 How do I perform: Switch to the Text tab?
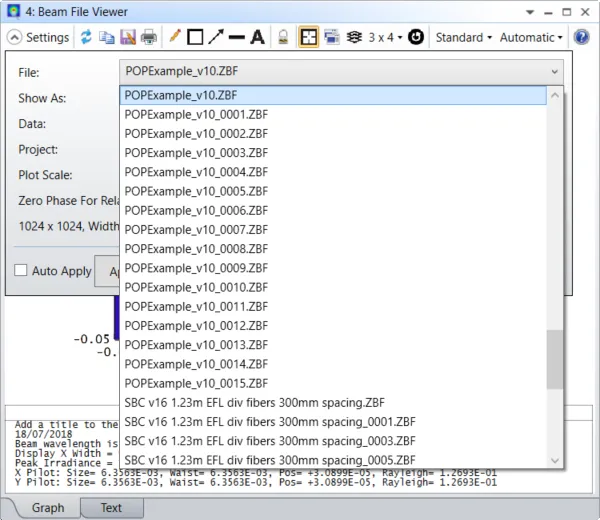pyautogui.click(x=111, y=508)
